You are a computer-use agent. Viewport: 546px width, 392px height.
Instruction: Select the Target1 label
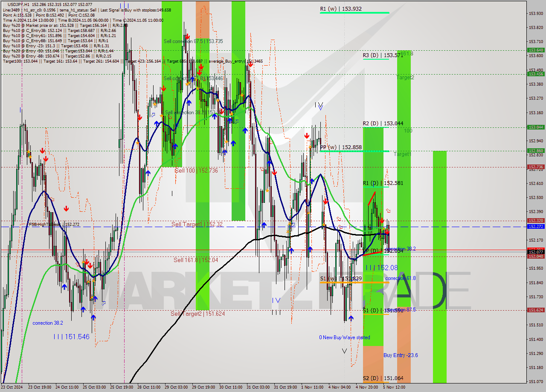click(x=402, y=154)
